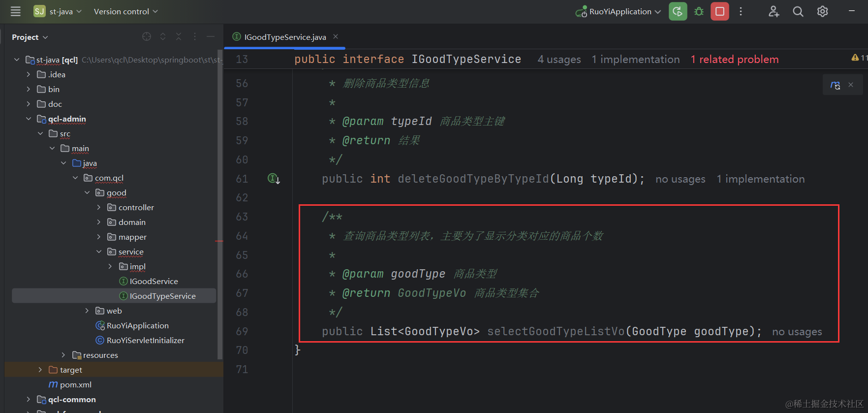Collapse the service package node
The image size is (868, 413).
tap(99, 252)
